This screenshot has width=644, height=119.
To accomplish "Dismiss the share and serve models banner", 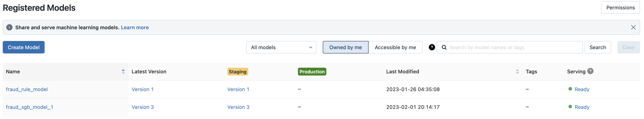I will [633, 28].
